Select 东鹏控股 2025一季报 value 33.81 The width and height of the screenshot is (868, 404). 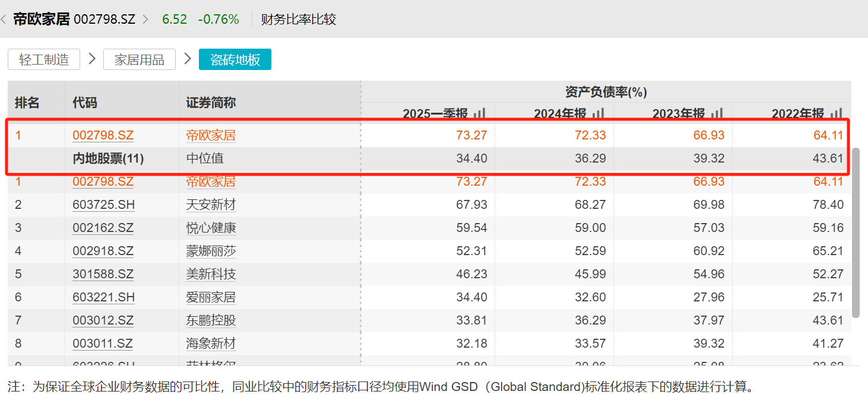pyautogui.click(x=471, y=320)
